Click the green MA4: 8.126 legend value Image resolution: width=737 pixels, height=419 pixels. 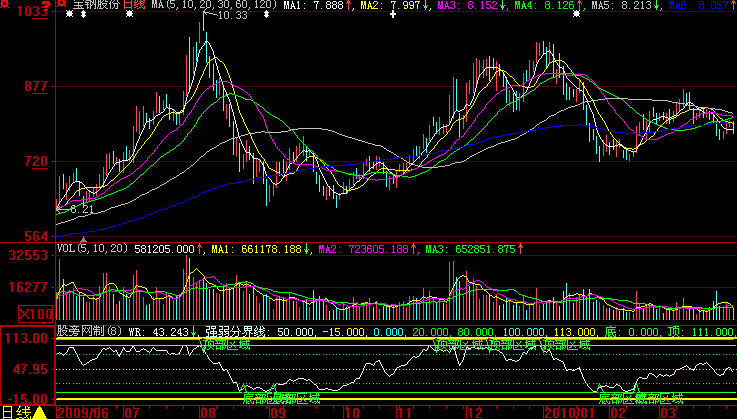click(x=546, y=6)
